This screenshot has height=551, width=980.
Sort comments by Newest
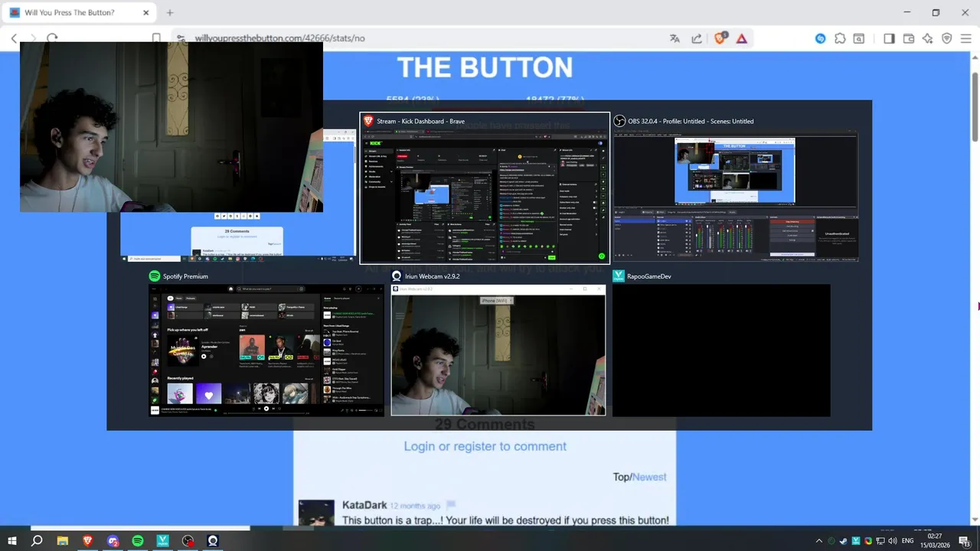tap(649, 477)
